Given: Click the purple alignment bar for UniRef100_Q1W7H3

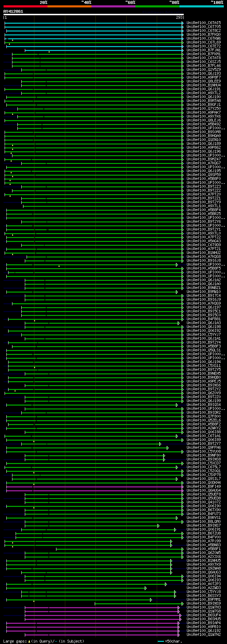Looking at the screenshot, I should click(x=102, y=607).
